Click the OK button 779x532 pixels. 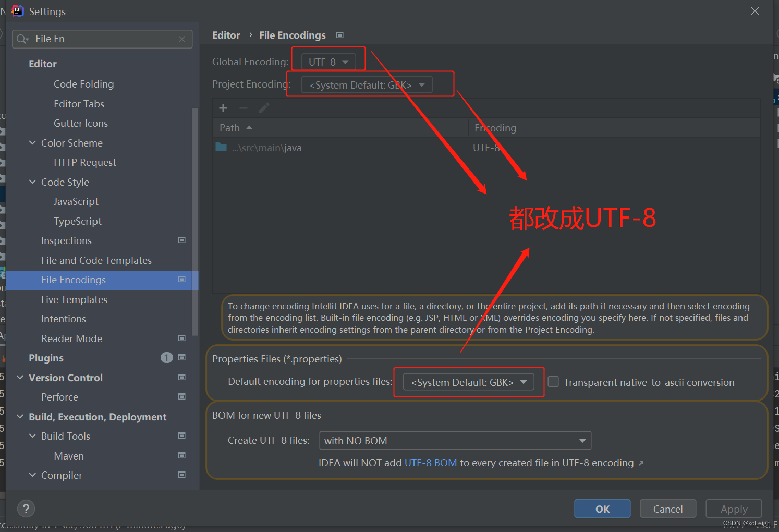click(x=602, y=509)
